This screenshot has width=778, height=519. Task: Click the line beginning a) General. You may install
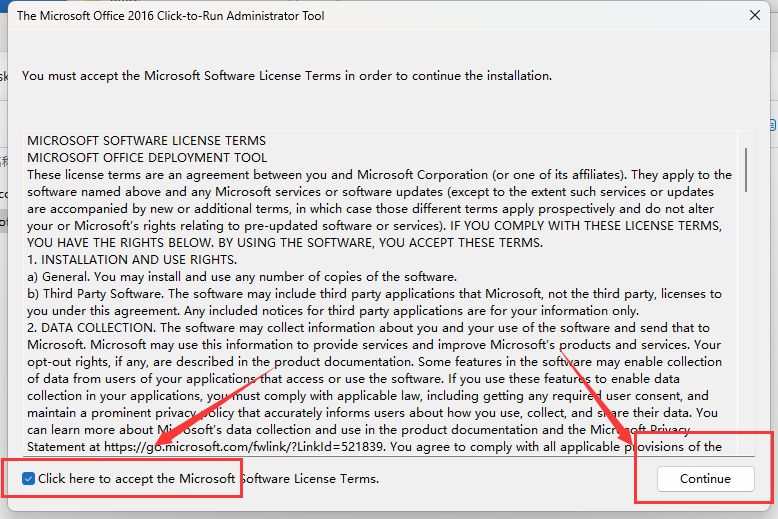coord(242,276)
